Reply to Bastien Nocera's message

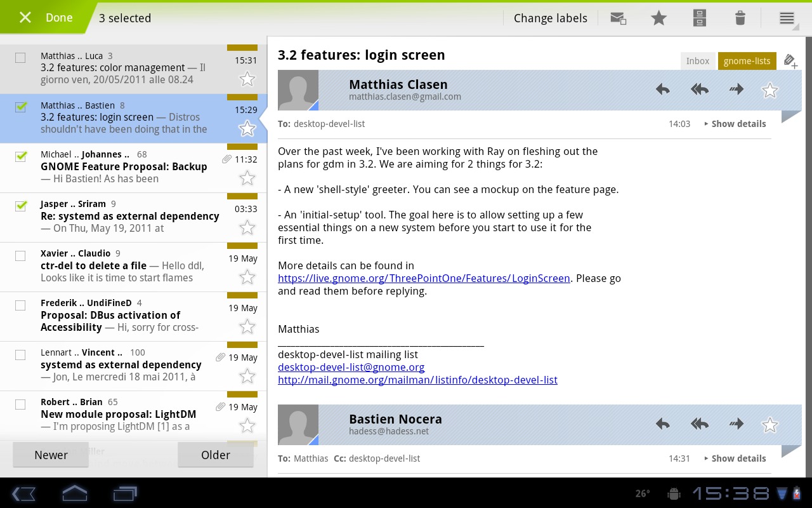point(663,424)
